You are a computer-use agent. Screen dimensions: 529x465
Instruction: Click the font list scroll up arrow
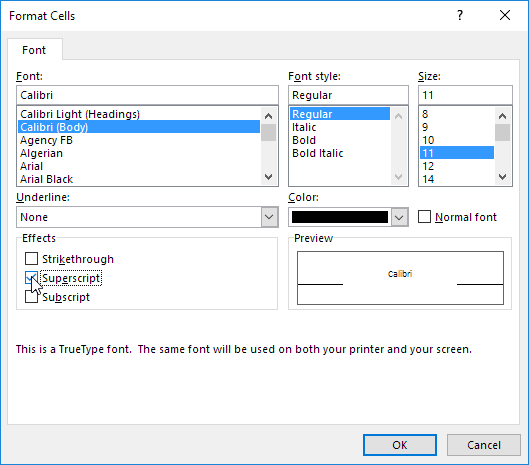269,116
